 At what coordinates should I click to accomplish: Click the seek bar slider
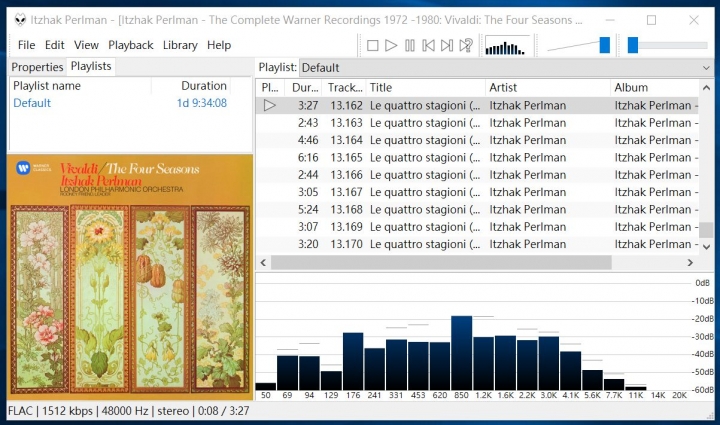(x=633, y=45)
